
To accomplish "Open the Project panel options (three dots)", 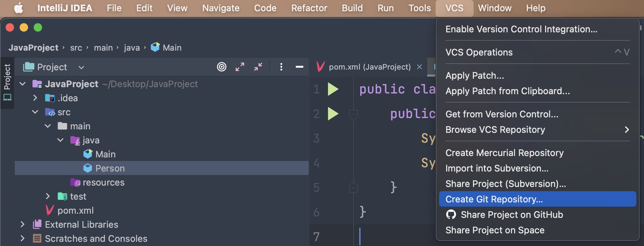I will click(x=281, y=67).
